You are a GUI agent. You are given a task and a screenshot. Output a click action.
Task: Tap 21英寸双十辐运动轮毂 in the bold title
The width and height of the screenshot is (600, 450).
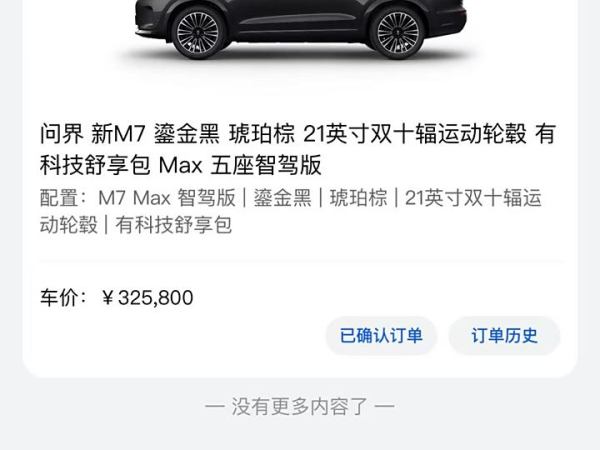point(415,134)
